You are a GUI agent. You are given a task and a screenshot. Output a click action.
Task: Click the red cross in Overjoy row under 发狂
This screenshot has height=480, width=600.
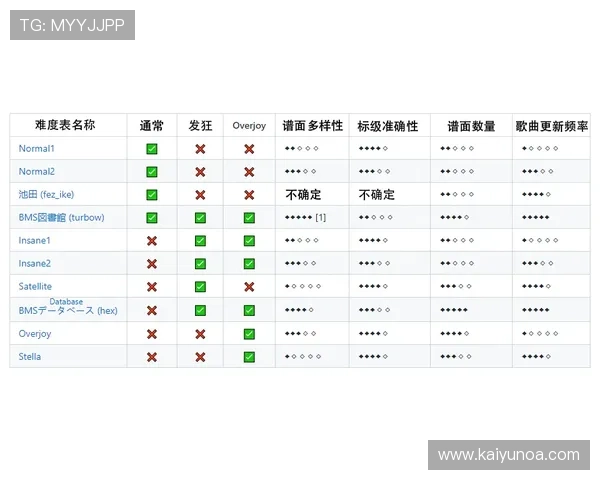point(200,334)
